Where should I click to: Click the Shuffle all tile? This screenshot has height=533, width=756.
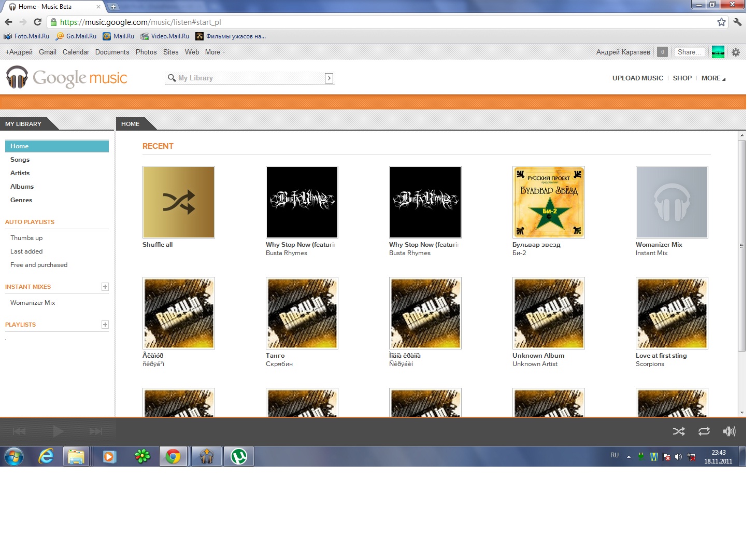coord(179,202)
